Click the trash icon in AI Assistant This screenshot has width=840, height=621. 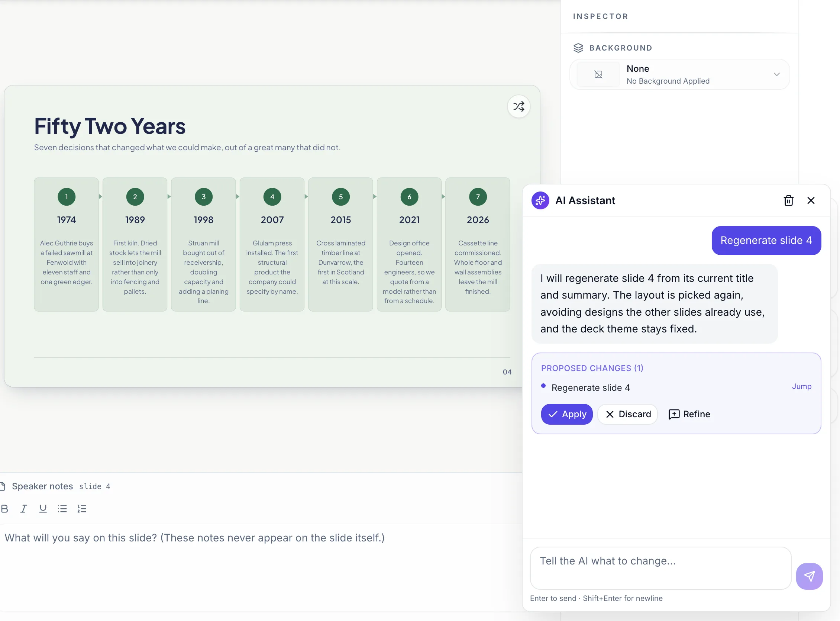788,200
